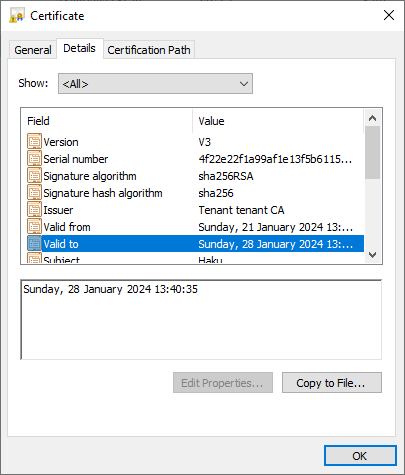The image size is (405, 475).
Task: Click the Value column header
Action: (278, 121)
